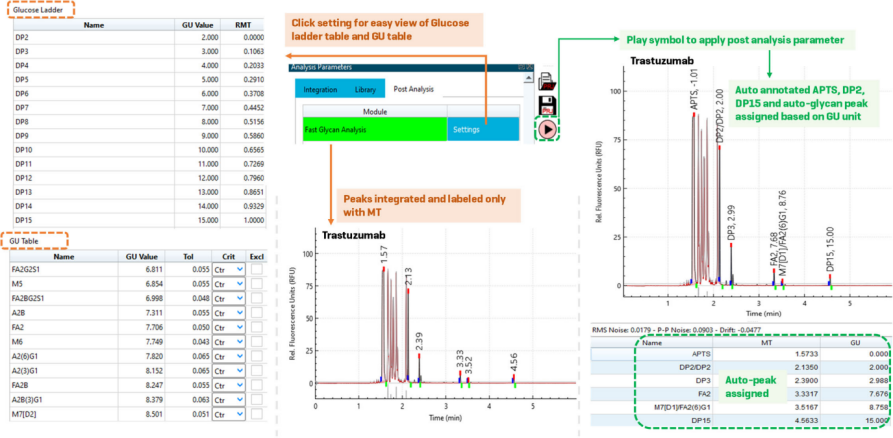Switch to the Integration tab
This screenshot has height=438, width=893.
320,89
